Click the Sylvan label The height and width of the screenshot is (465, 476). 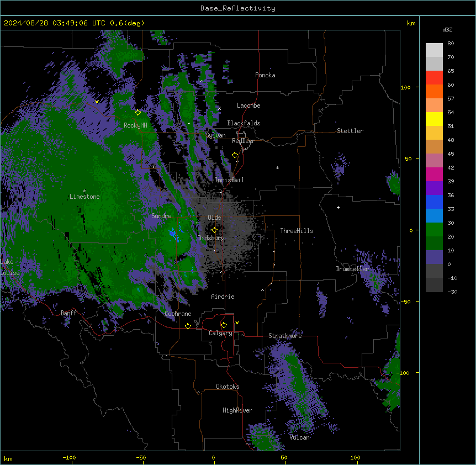pos(215,135)
